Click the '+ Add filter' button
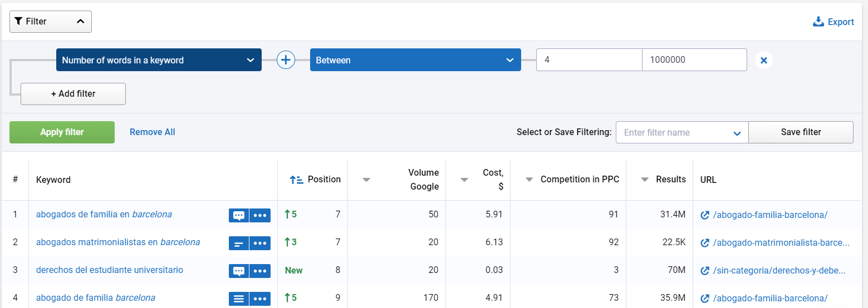The image size is (868, 308). click(73, 94)
